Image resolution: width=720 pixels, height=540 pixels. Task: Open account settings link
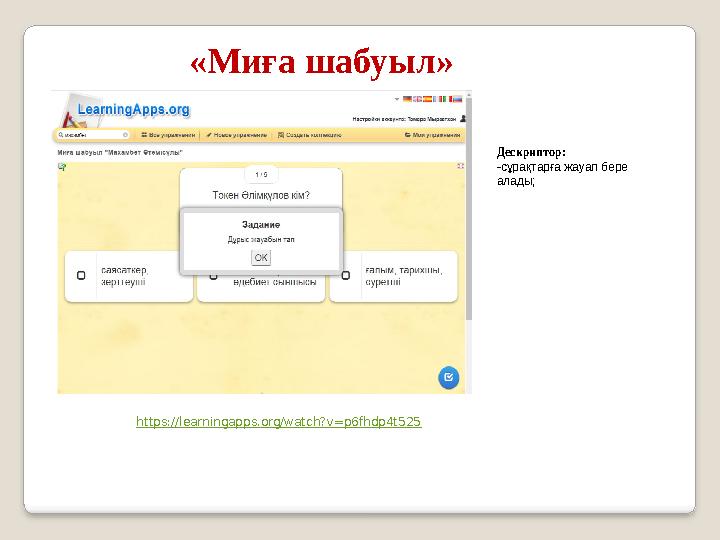coord(404,119)
